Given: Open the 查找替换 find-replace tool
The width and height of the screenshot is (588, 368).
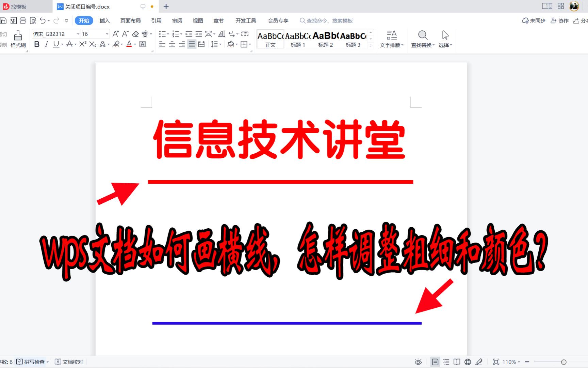Looking at the screenshot, I should 422,38.
